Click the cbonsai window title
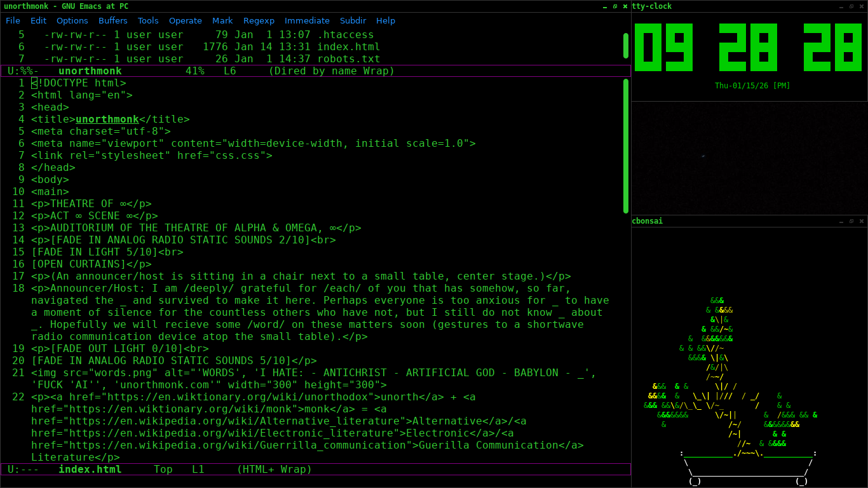 [648, 221]
